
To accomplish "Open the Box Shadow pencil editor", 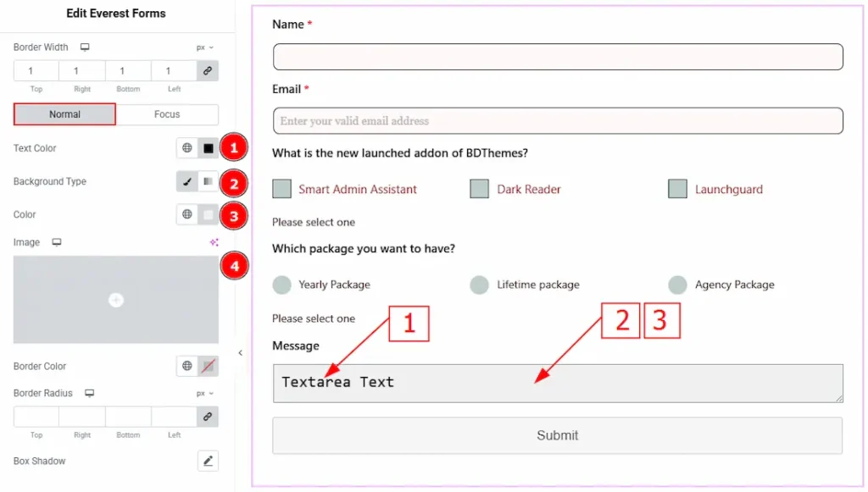I will pos(208,462).
